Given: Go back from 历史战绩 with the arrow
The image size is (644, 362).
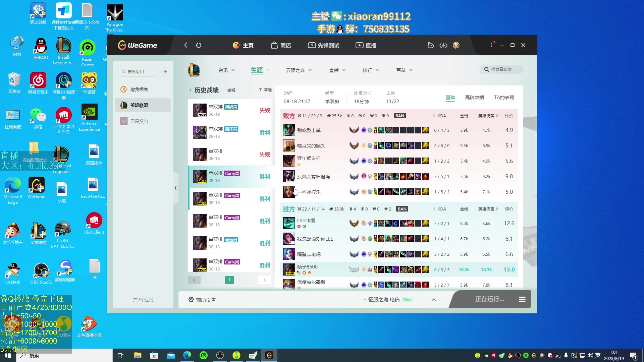Looking at the screenshot, I should click(190, 90).
